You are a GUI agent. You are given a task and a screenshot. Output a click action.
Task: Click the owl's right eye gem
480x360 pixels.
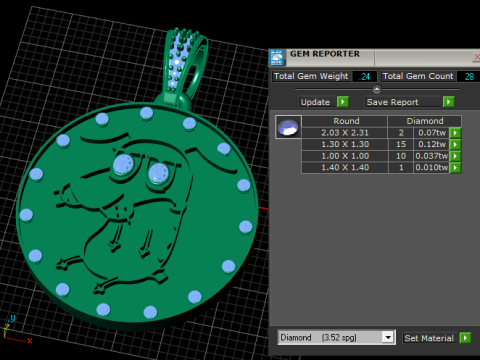coord(159,174)
